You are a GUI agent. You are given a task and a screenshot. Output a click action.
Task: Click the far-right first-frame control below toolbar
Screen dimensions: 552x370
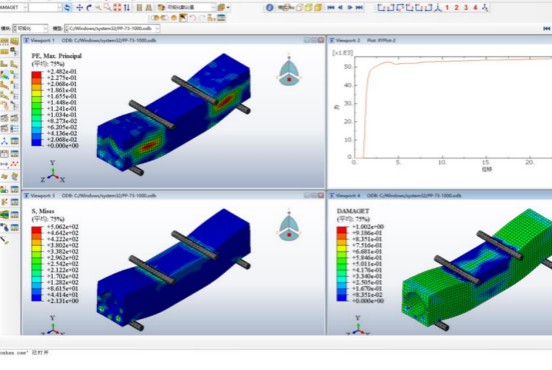point(546,29)
